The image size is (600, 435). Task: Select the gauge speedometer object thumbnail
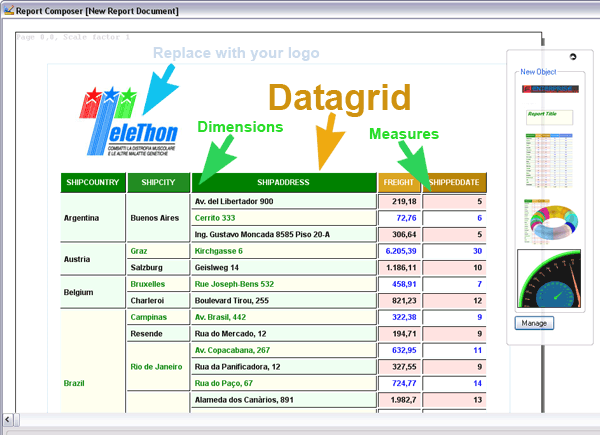(549, 279)
